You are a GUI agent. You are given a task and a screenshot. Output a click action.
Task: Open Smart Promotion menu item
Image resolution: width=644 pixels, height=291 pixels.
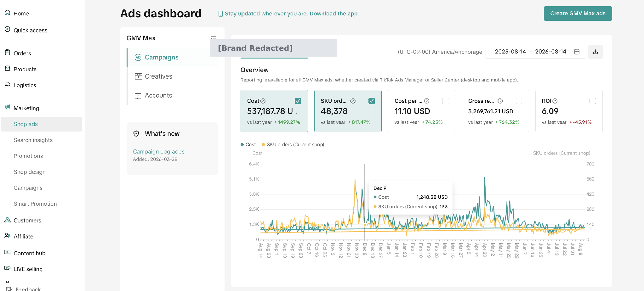[35, 204]
